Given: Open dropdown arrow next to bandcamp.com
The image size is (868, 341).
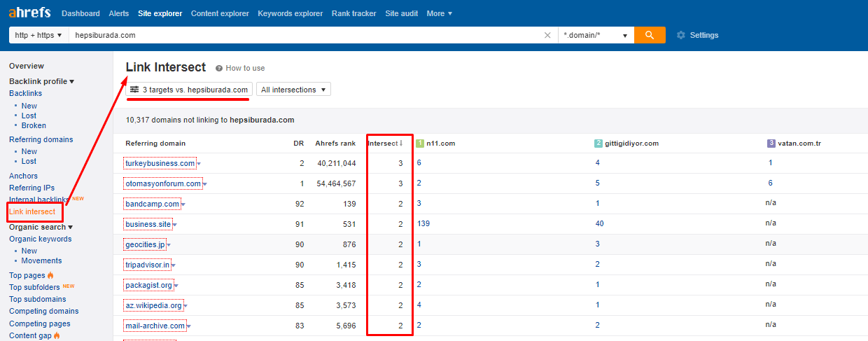Looking at the screenshot, I should click(x=183, y=204).
